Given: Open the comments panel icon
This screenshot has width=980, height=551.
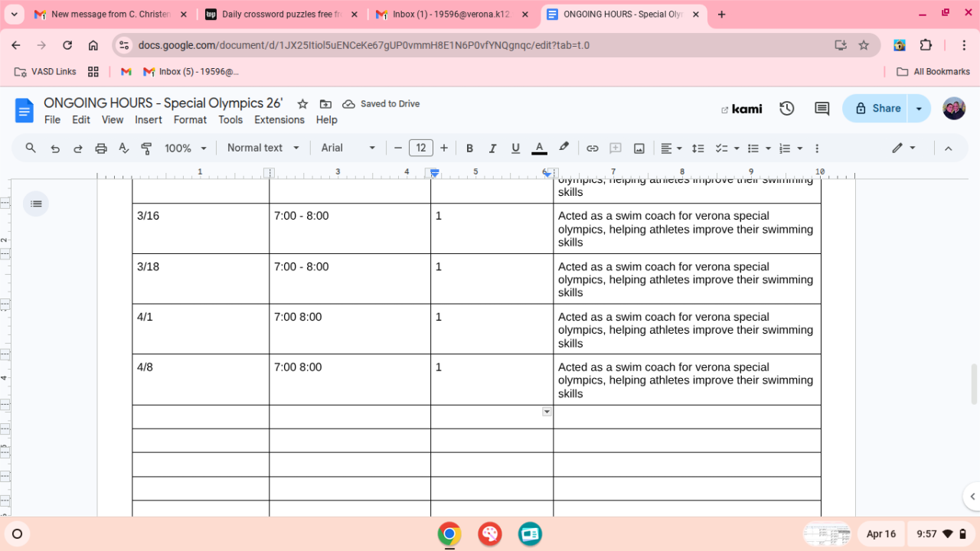Looking at the screenshot, I should point(822,109).
